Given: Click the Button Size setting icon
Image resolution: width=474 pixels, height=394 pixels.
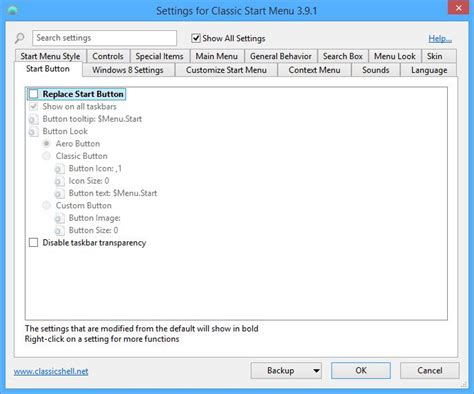Looking at the screenshot, I should tap(60, 230).
